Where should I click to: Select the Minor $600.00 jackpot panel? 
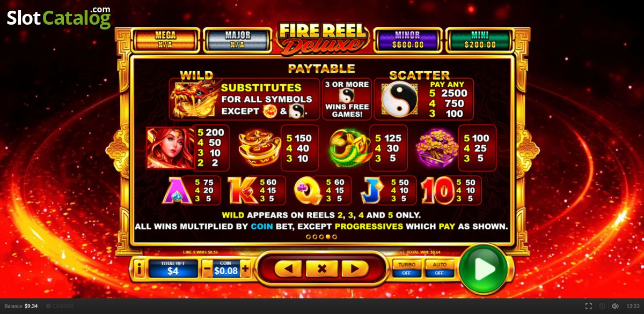coord(407,40)
